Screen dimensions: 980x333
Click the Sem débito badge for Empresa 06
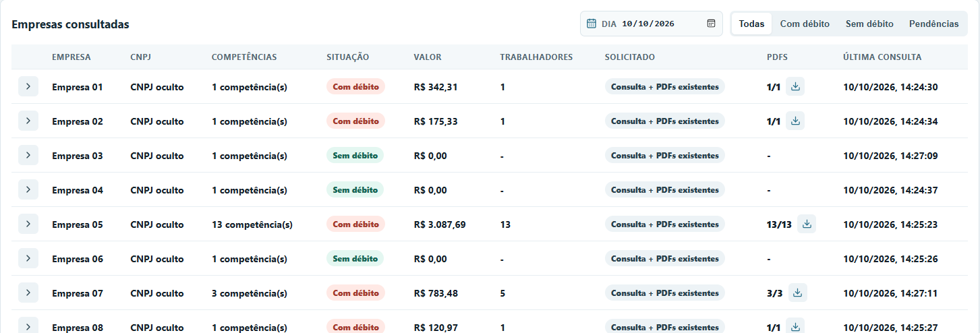click(355, 258)
